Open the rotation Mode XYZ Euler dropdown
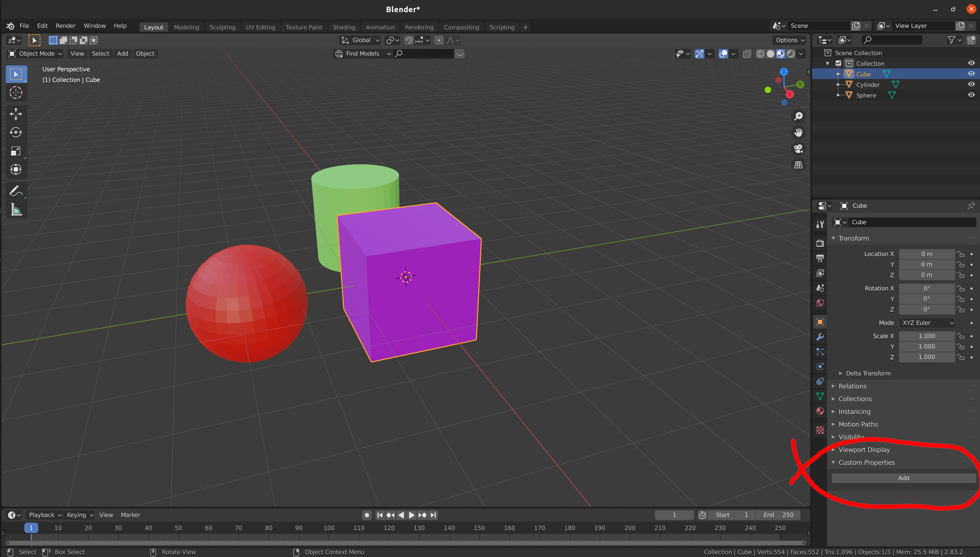Viewport: 980px width, 557px height. click(926, 323)
